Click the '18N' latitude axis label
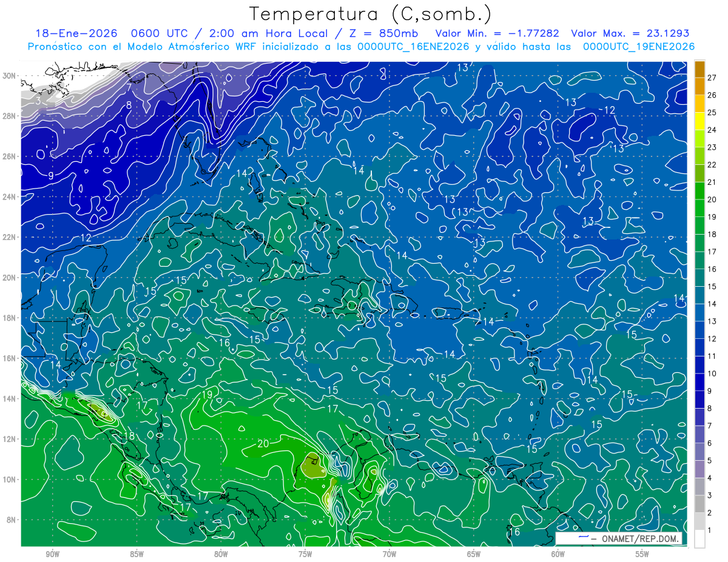This screenshot has width=728, height=562. tap(10, 318)
